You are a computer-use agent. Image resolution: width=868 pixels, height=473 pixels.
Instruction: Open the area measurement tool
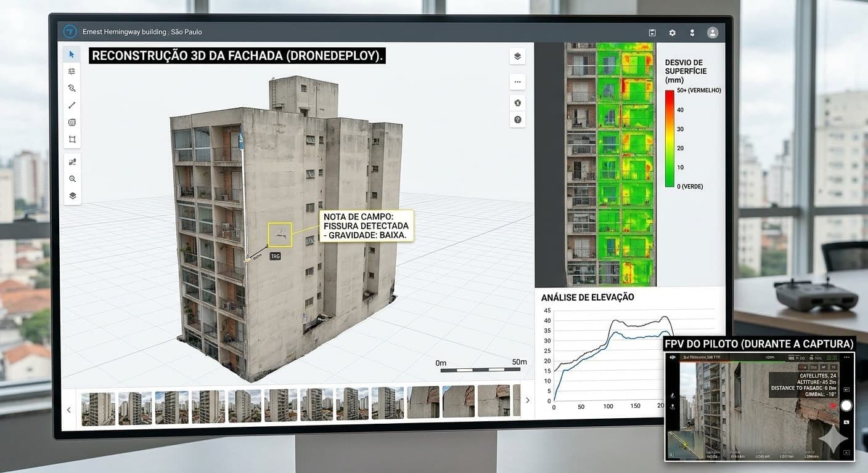(x=72, y=122)
